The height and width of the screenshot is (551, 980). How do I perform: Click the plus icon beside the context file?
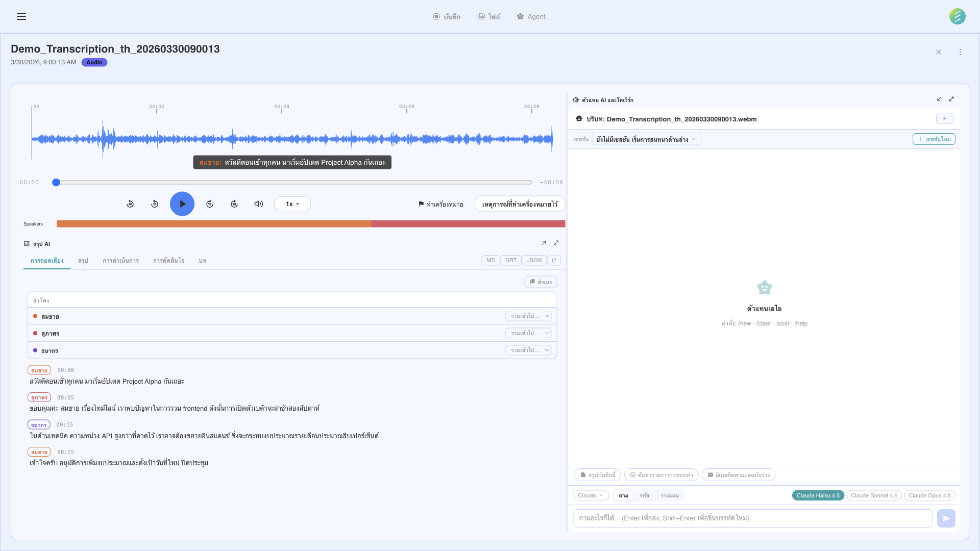pyautogui.click(x=945, y=118)
